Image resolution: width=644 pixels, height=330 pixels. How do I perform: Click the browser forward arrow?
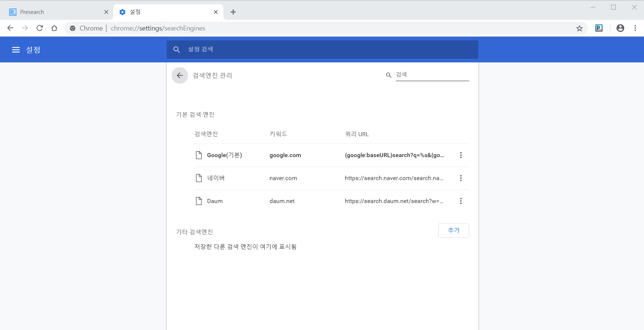point(25,28)
